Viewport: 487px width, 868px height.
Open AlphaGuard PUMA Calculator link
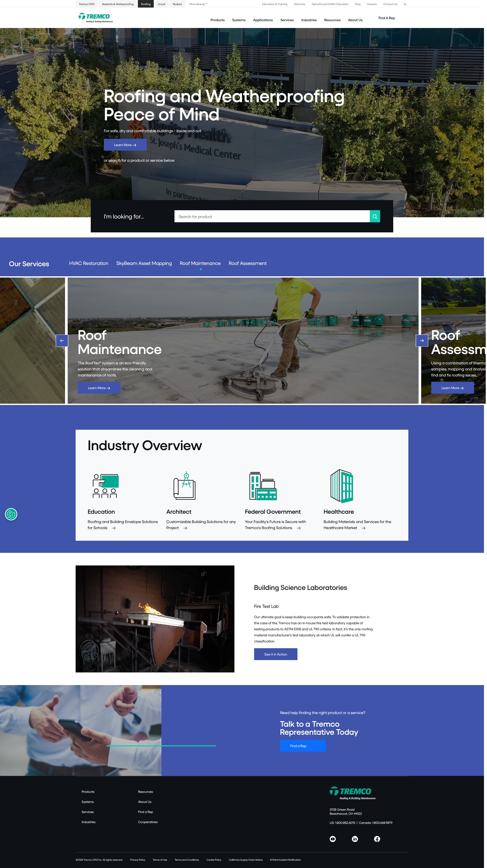point(330,4)
